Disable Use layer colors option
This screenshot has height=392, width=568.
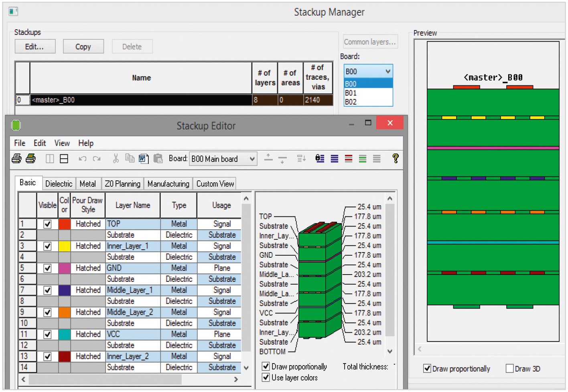[266, 378]
